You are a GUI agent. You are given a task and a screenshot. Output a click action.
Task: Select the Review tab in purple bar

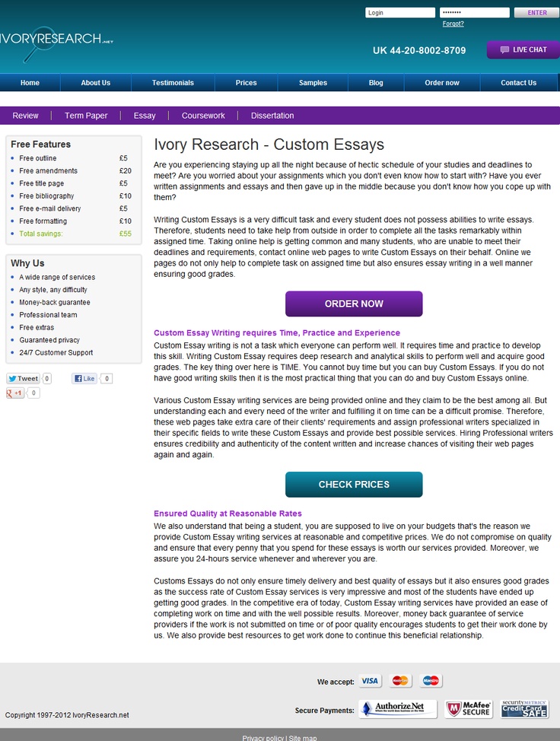(x=26, y=116)
